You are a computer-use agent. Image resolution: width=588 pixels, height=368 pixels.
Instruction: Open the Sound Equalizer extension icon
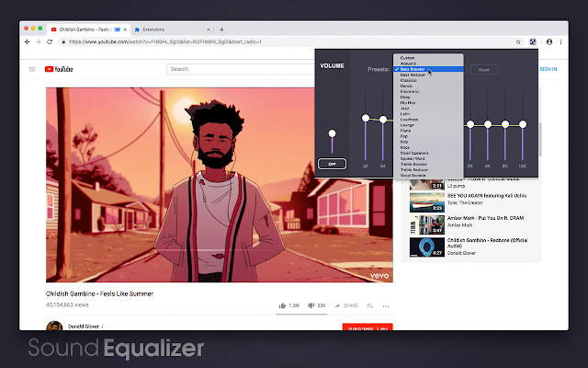533,42
